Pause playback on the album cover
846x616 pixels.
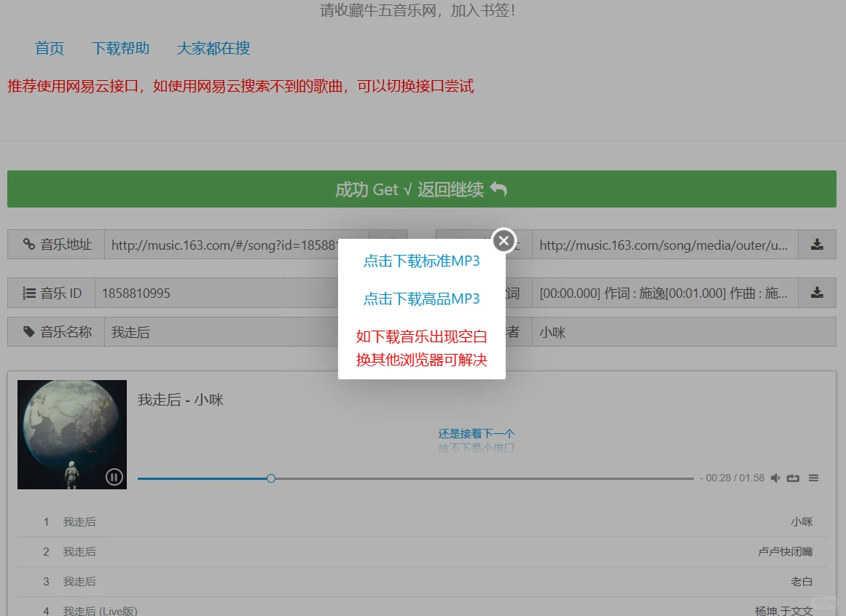pyautogui.click(x=114, y=476)
